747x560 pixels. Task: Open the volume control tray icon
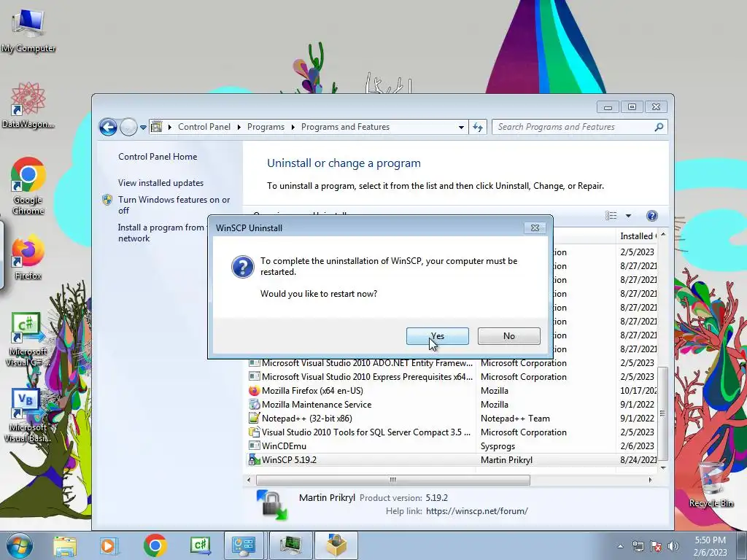(x=673, y=546)
